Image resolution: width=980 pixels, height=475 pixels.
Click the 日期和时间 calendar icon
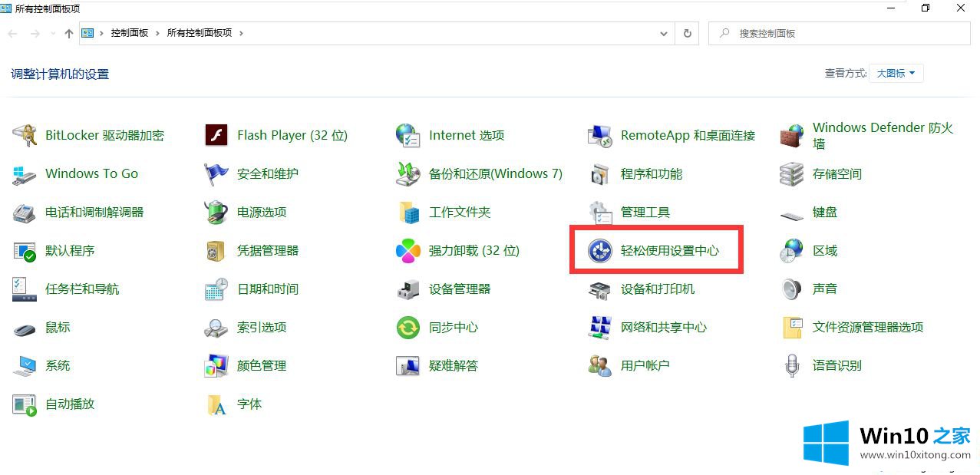coord(216,289)
